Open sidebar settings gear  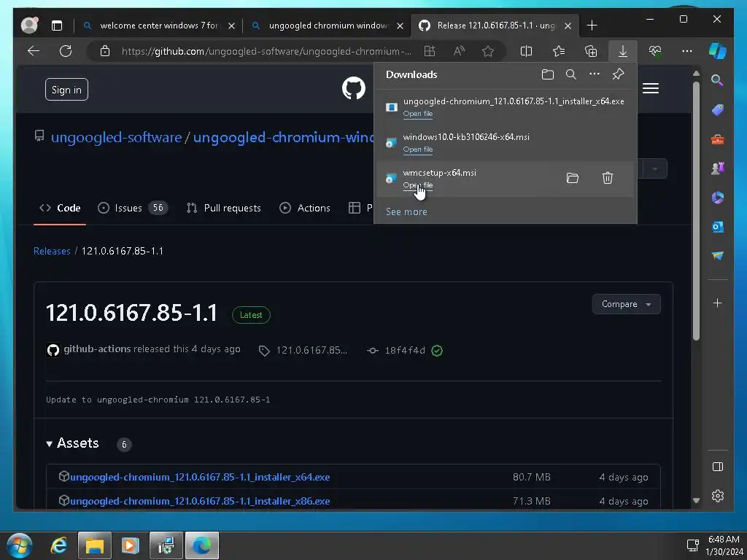click(718, 496)
